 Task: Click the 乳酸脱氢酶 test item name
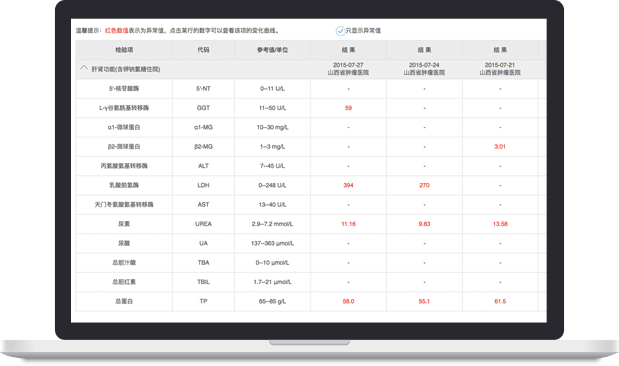(124, 185)
